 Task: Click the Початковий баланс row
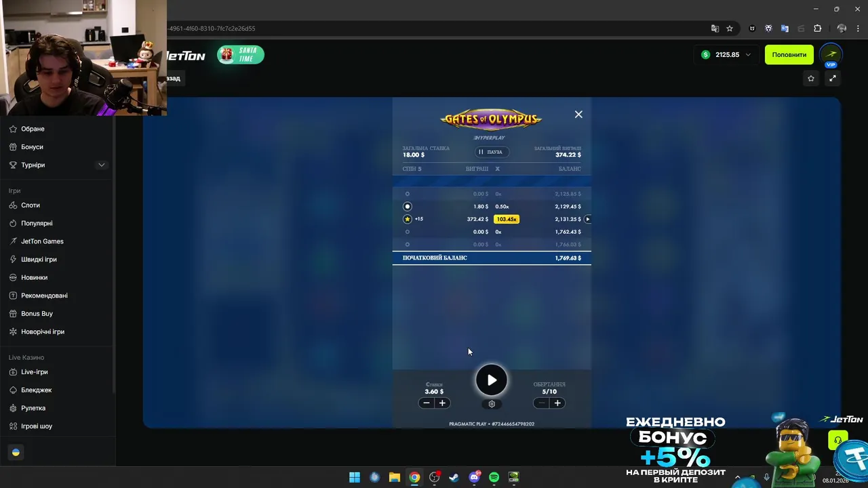pyautogui.click(x=492, y=258)
